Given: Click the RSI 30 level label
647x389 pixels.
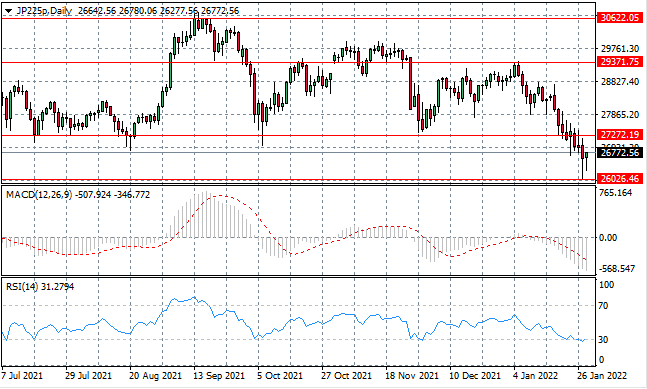Looking at the screenshot, I should [603, 339].
